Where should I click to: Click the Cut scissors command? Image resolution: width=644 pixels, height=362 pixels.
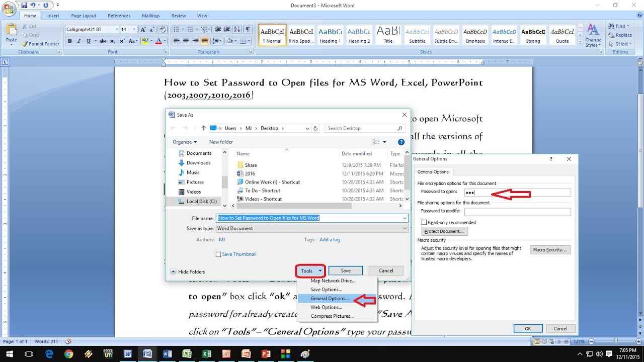(29, 26)
